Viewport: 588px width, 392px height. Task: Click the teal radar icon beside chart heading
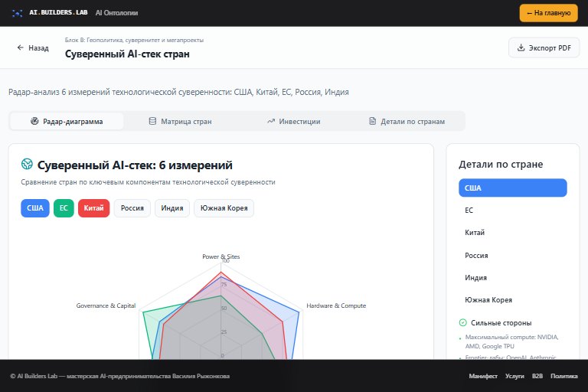pos(27,164)
